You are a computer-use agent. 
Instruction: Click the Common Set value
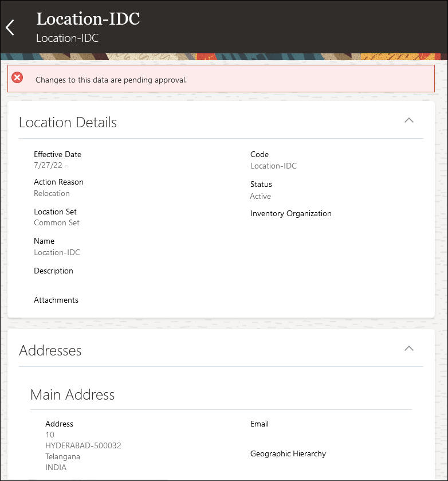57,222
